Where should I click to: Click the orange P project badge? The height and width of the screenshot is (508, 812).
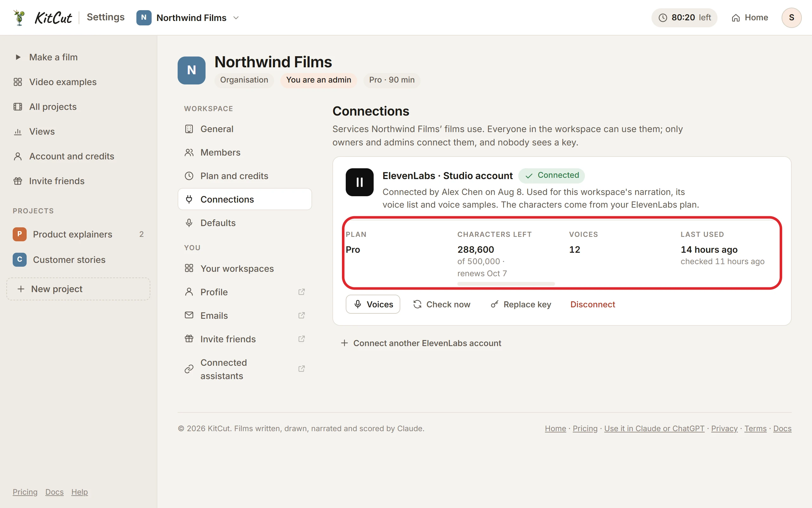[x=19, y=234]
